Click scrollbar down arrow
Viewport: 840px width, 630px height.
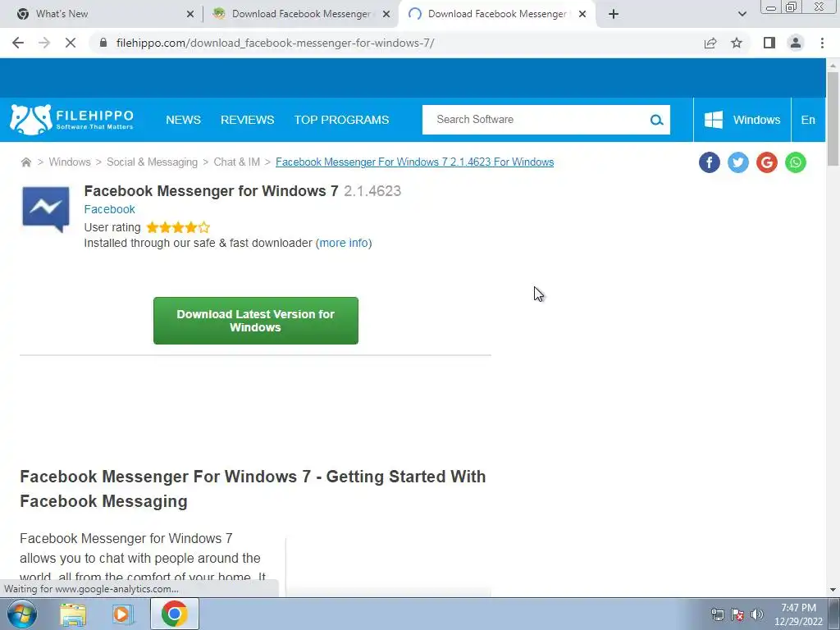point(833,591)
